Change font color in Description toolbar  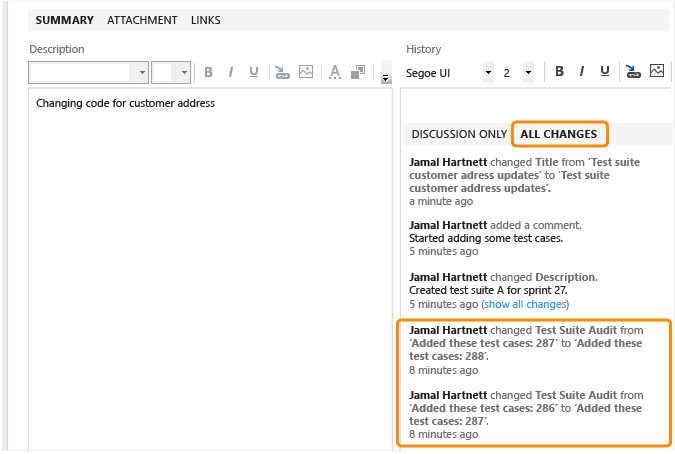(x=335, y=72)
